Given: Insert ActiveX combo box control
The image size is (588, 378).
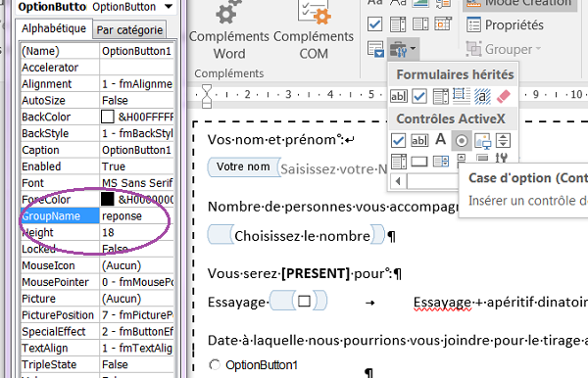Looking at the screenshot, I should click(x=398, y=162).
